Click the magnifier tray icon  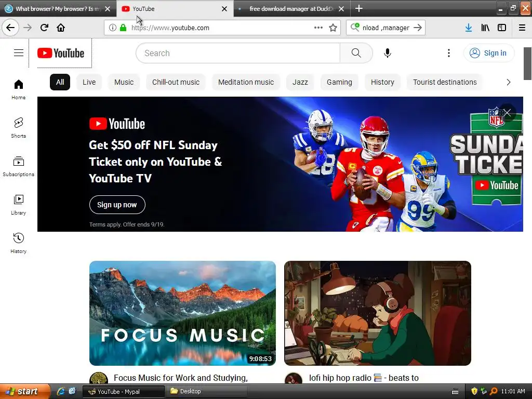pos(494,391)
